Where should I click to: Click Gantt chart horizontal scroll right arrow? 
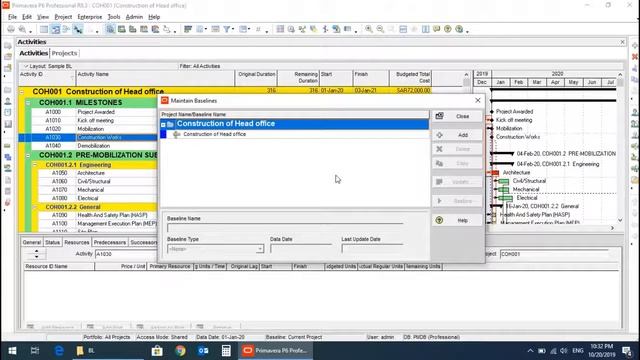point(612,228)
